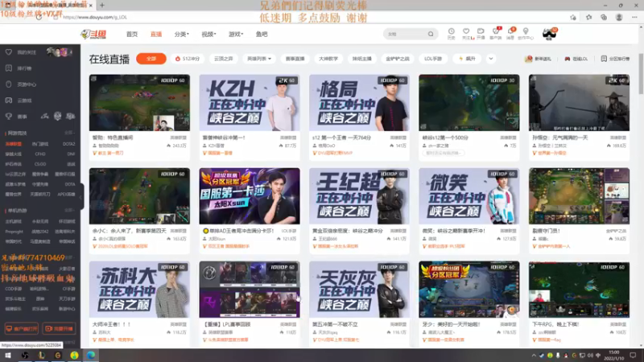The image size is (644, 362).
Task: Click the magnifier search icon
Action: (431, 34)
